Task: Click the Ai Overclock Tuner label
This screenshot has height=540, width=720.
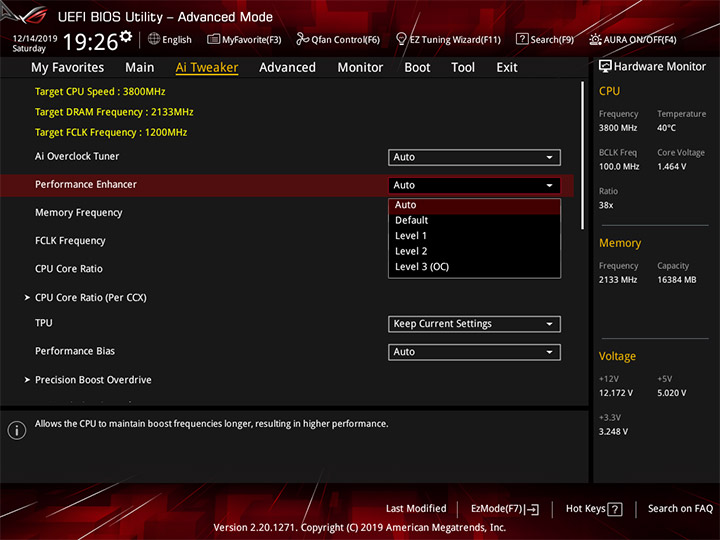Action: click(x=77, y=157)
